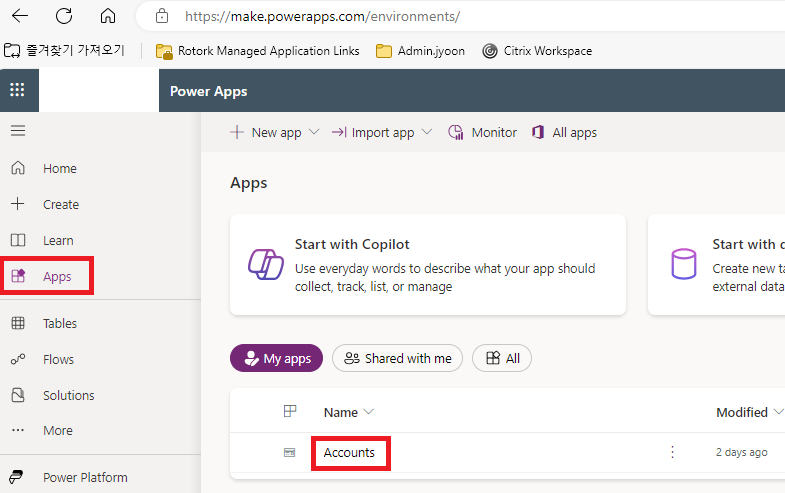This screenshot has height=493, width=785.
Task: Expand the New app dropdown chevron
Action: [x=314, y=132]
